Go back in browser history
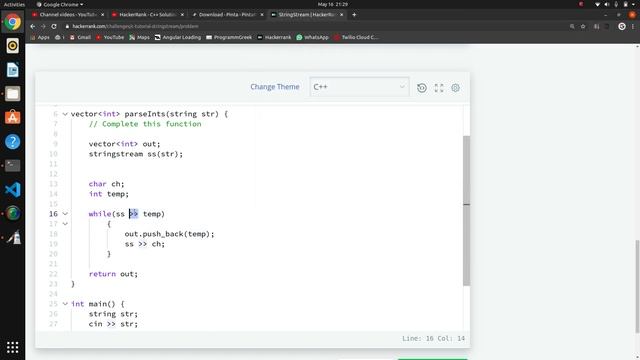This screenshot has width=640, height=360. point(33,26)
